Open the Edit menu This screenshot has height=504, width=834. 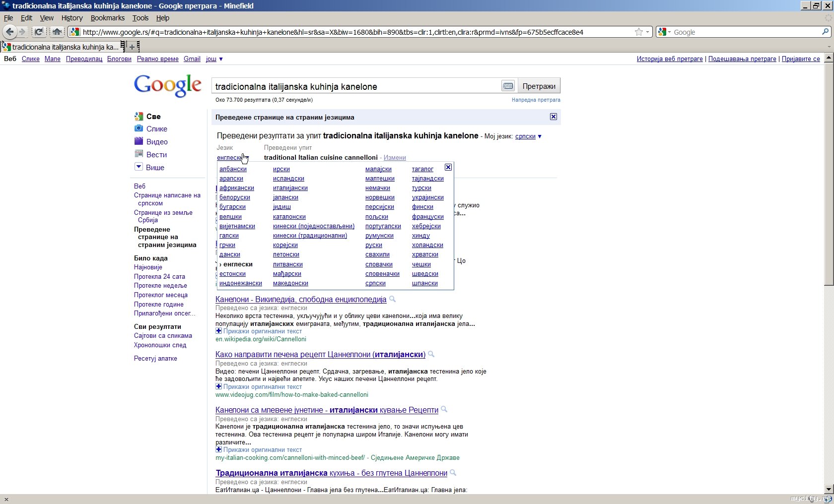coord(26,18)
